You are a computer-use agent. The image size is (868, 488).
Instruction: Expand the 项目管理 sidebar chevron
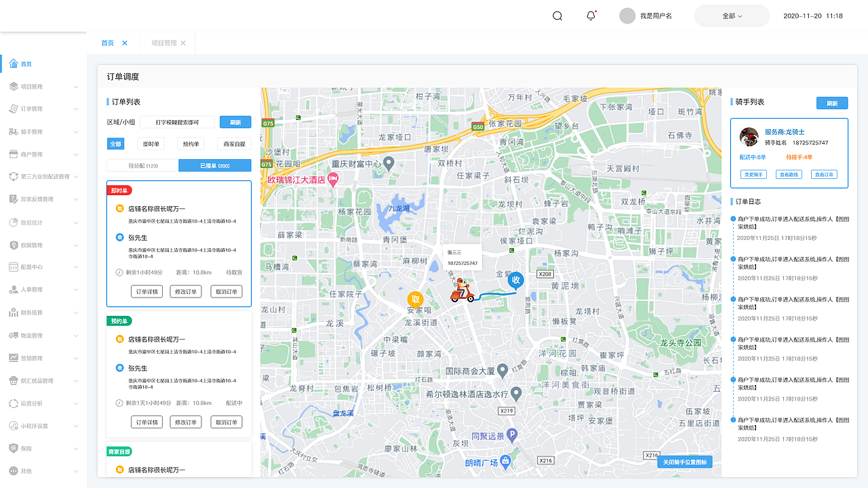point(76,87)
